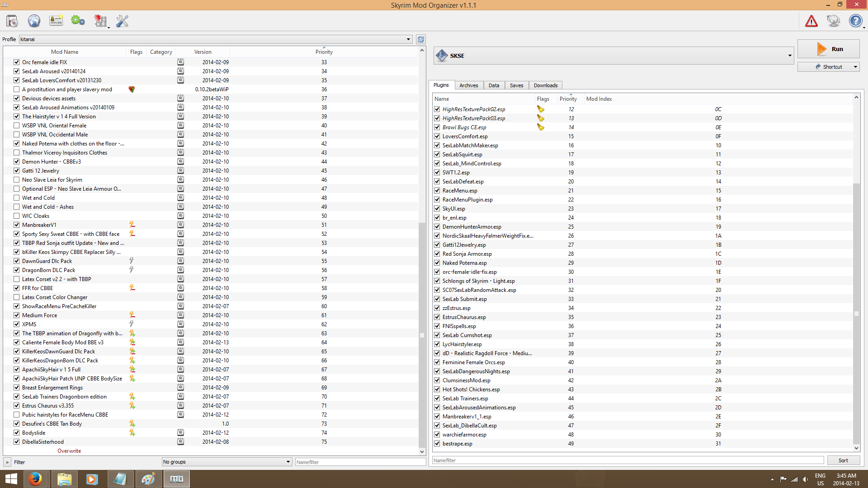
Task: Open the Tools icon dropdown arrow
Action: pyautogui.click(x=108, y=28)
